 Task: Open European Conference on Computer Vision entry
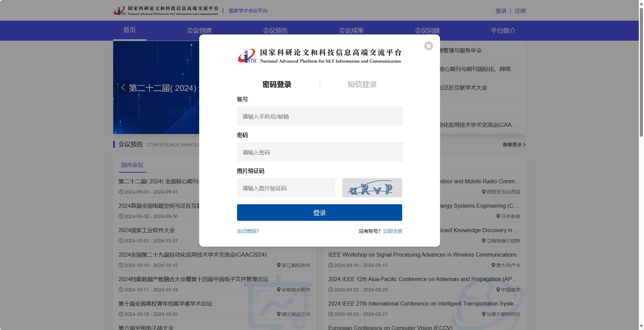click(x=390, y=328)
